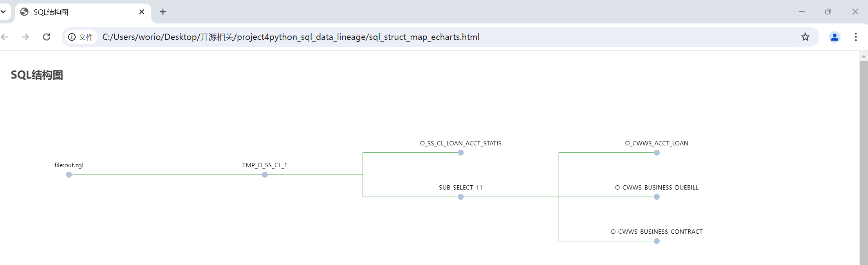Select the O_CWWS_BUSINESS_CONTRACT node
The height and width of the screenshot is (265, 868).
point(657,241)
